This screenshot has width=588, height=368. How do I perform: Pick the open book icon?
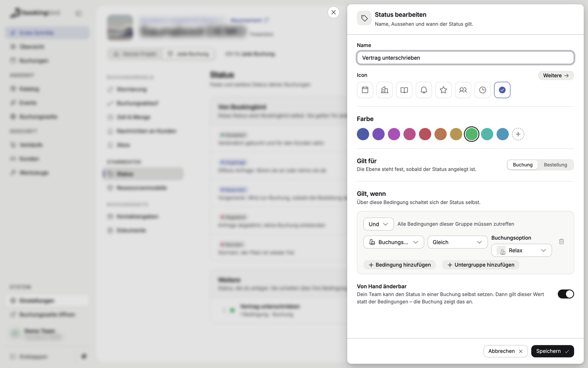click(x=404, y=90)
